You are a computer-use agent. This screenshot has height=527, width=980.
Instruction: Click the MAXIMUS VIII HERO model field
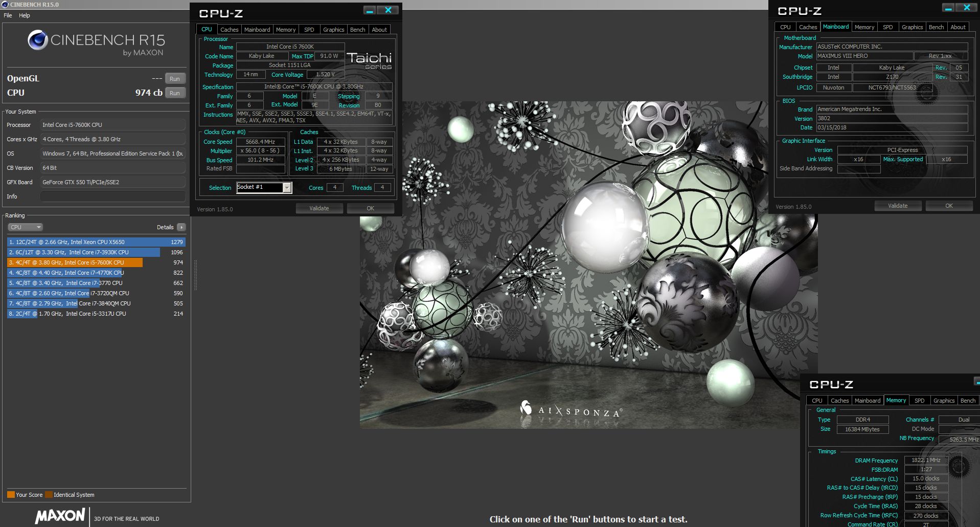pyautogui.click(x=864, y=56)
